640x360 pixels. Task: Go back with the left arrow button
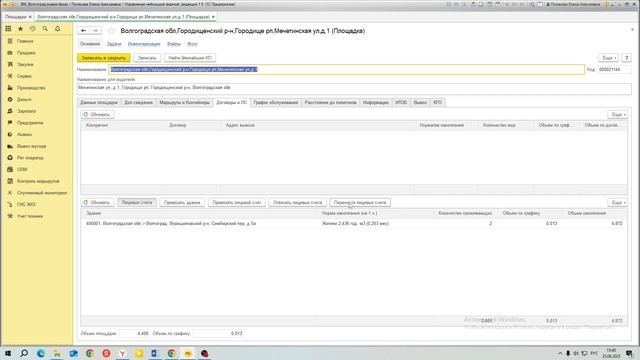coord(83,31)
